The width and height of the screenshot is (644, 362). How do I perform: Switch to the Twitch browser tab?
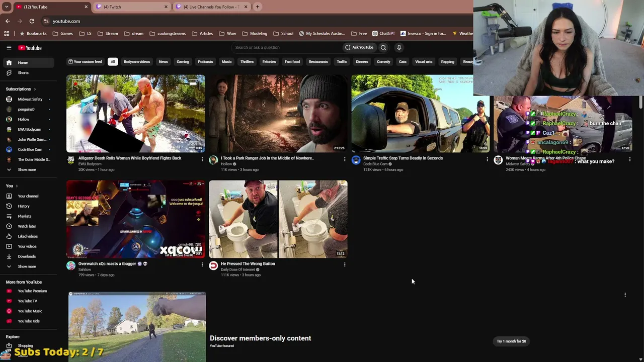(x=132, y=7)
